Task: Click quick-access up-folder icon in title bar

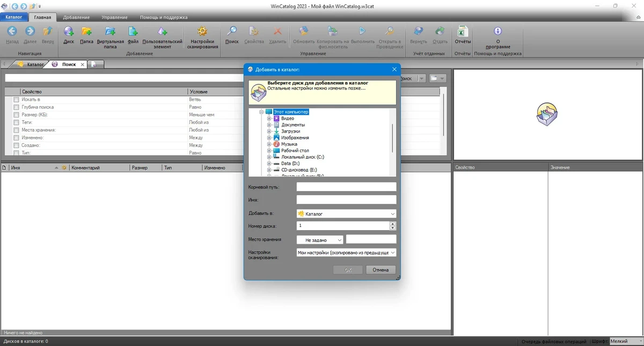Action: click(x=32, y=6)
